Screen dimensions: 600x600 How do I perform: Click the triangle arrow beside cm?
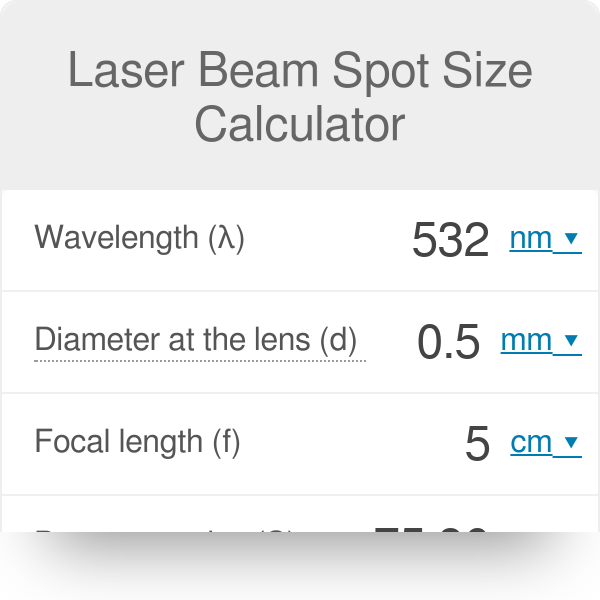click(571, 443)
